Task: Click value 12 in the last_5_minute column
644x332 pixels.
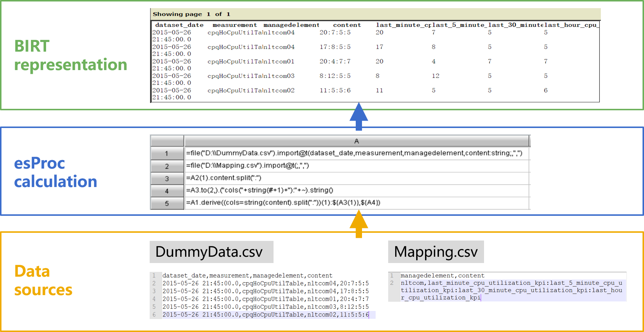Action: tap(435, 76)
